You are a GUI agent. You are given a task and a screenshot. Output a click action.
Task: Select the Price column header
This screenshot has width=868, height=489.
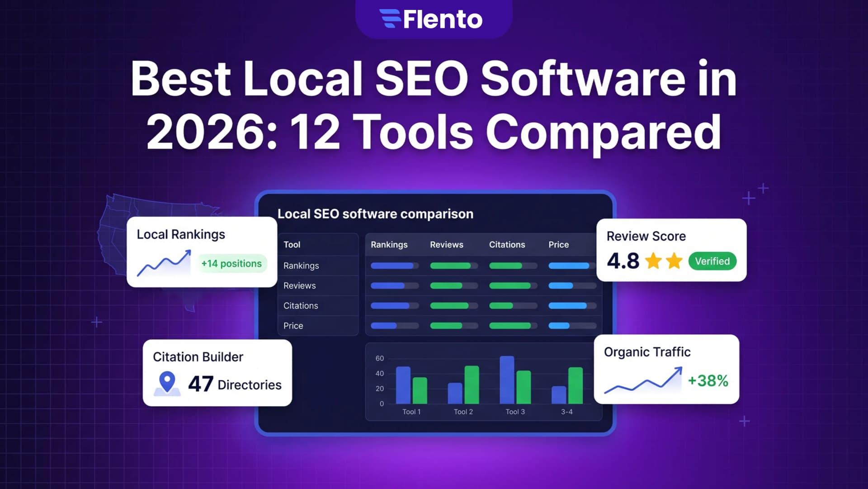click(x=559, y=244)
